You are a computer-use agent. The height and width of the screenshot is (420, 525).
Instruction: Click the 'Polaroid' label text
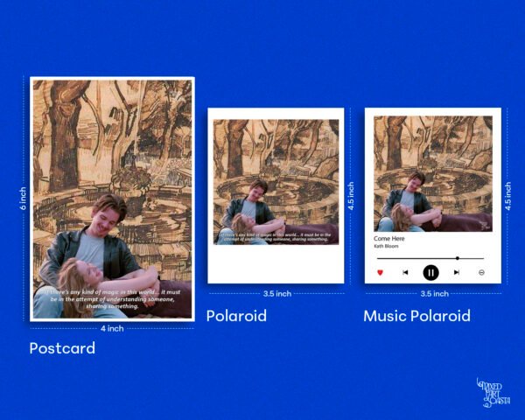point(236,316)
